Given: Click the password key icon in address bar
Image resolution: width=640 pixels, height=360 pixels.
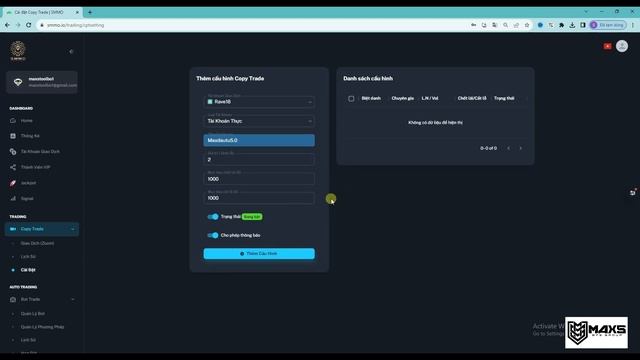Looking at the screenshot, I should click(x=473, y=25).
